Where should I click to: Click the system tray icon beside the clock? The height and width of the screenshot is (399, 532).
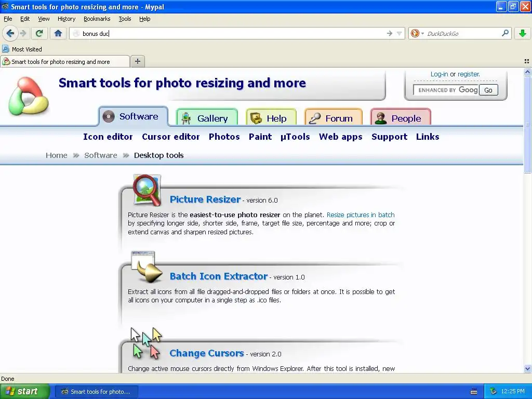click(x=494, y=392)
